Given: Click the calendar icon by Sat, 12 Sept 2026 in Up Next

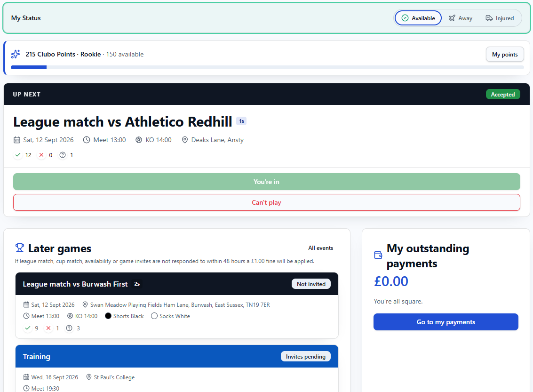Looking at the screenshot, I should point(16,140).
